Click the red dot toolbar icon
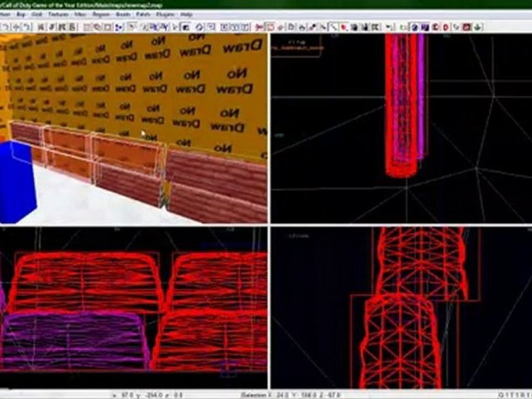This screenshot has width=532, height=399. click(344, 27)
